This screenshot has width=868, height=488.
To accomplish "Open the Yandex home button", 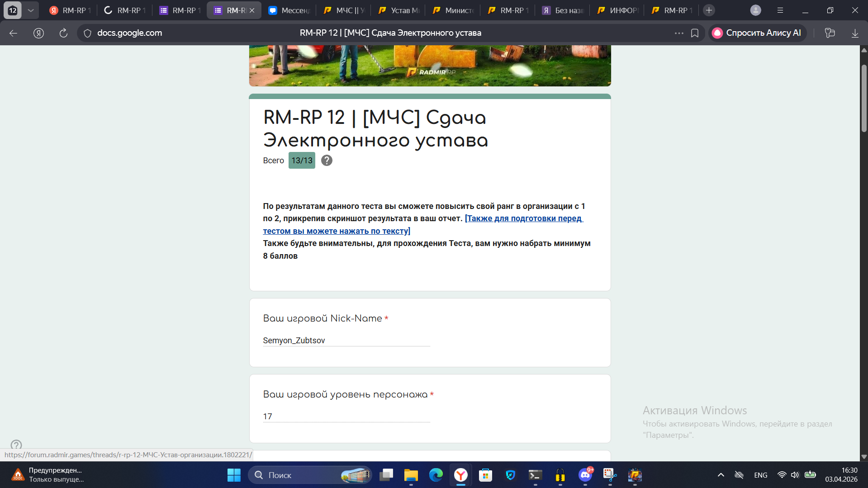I will click(38, 33).
